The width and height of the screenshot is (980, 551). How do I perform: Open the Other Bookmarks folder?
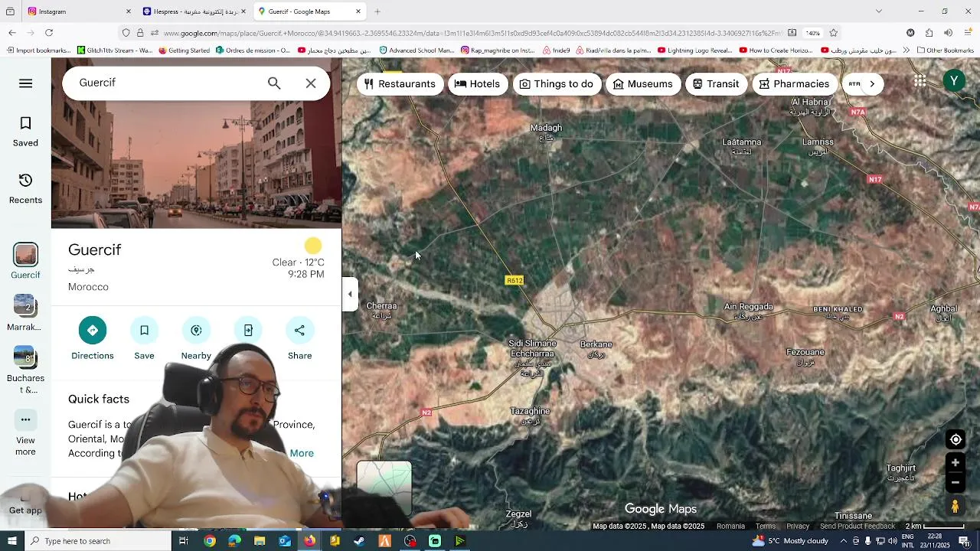(946, 51)
